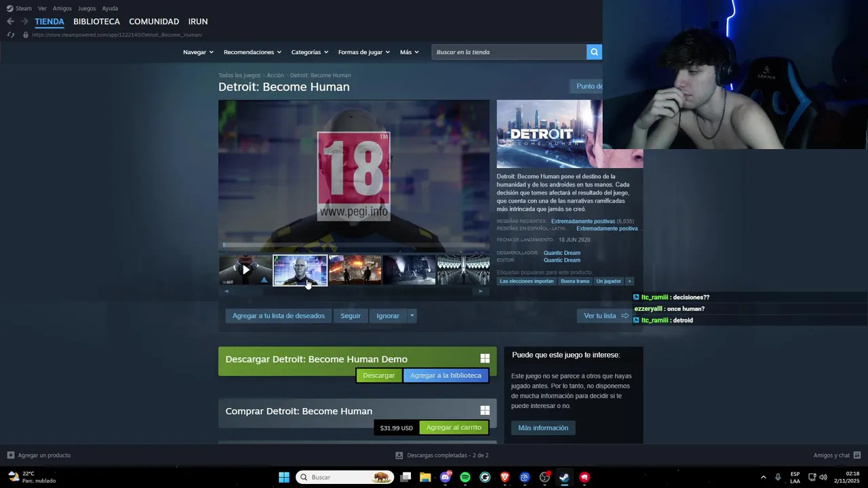Reload the store page with the refresh icon
Image resolution: width=868 pixels, height=488 pixels.
pyautogui.click(x=10, y=35)
